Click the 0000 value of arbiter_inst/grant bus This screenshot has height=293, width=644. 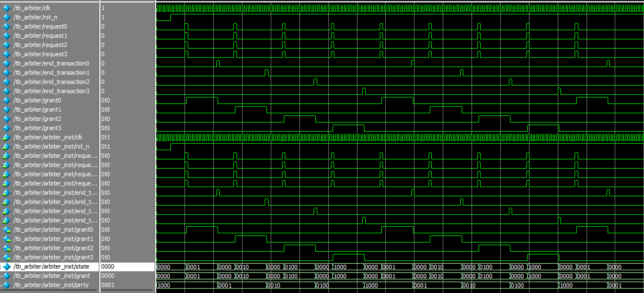tap(108, 276)
